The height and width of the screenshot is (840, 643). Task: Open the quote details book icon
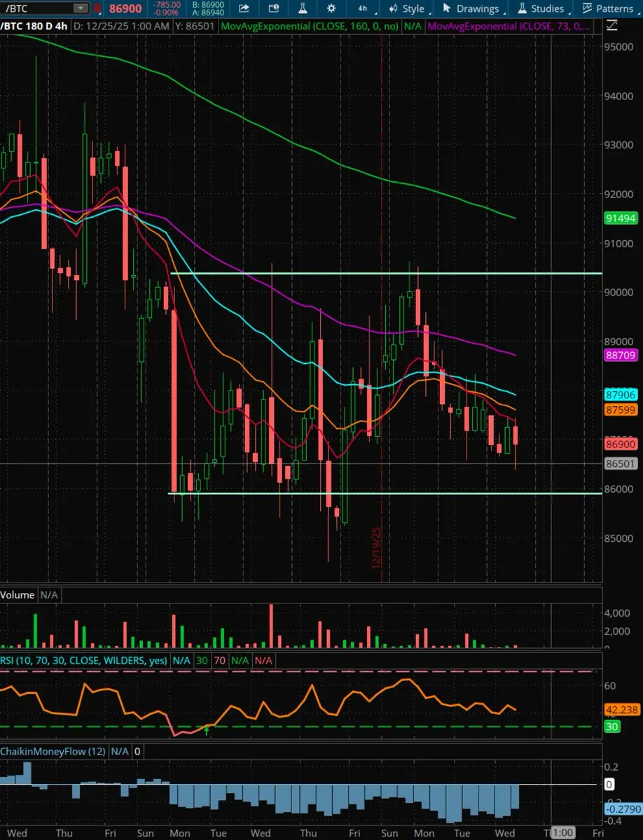[x=273, y=8]
